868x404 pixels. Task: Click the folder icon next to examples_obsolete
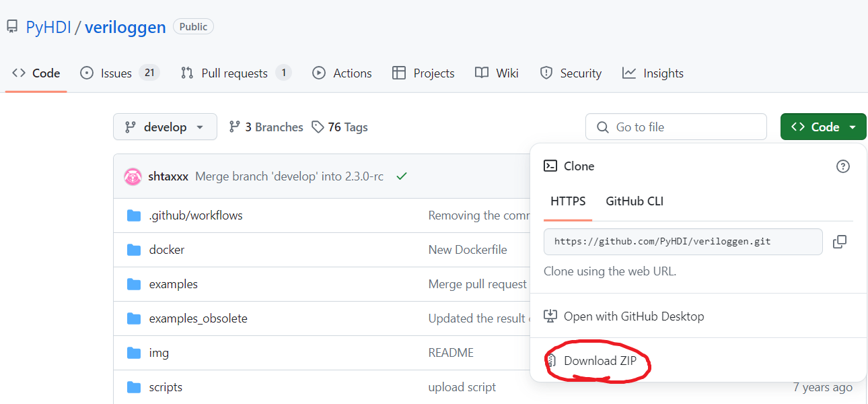coord(134,318)
